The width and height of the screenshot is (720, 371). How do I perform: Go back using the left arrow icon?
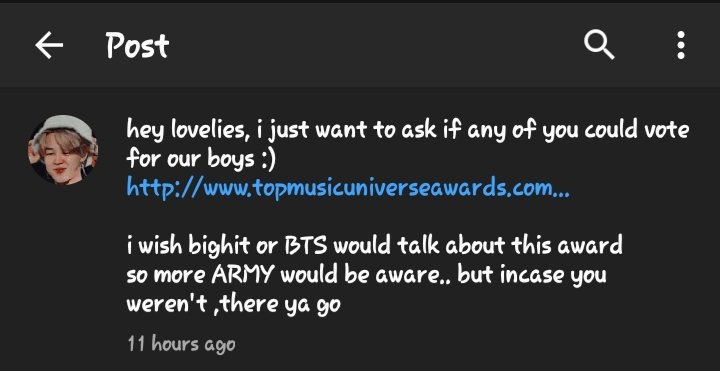[49, 45]
